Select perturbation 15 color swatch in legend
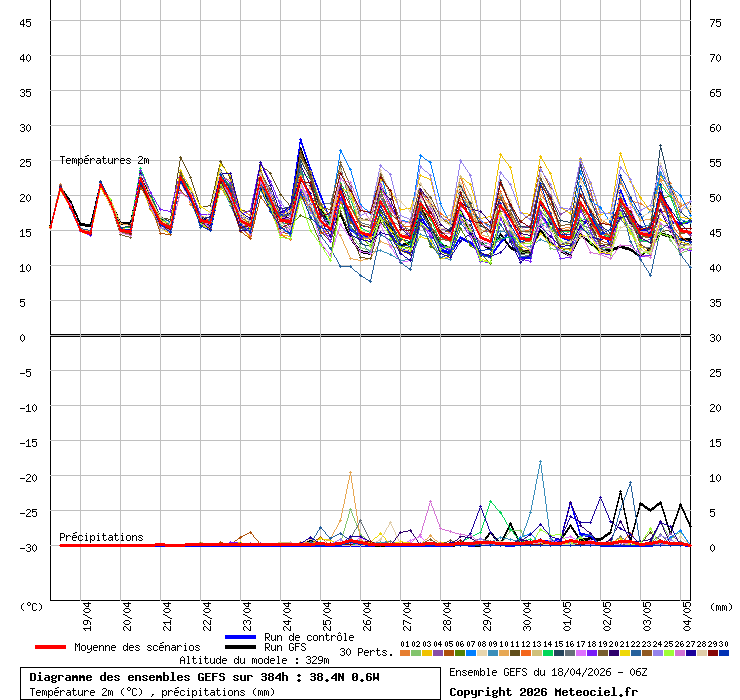Viewport: 740px width, 700px height. 559,653
